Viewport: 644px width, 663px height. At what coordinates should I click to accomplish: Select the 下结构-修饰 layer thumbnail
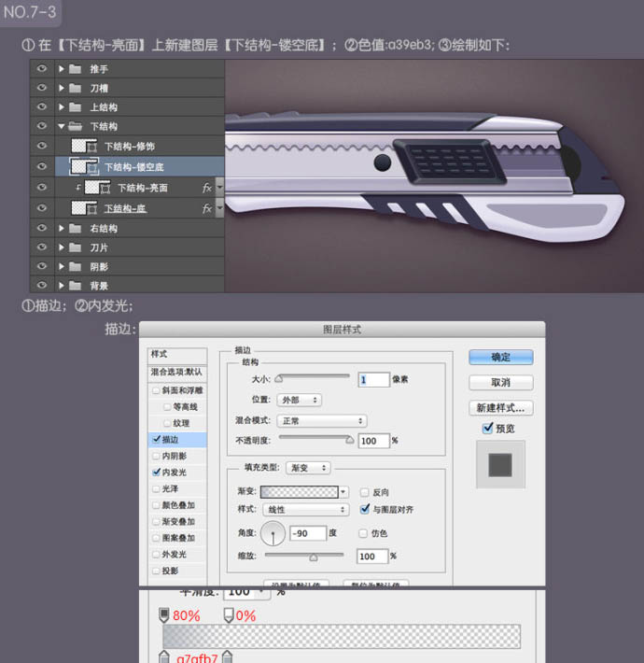click(x=78, y=146)
